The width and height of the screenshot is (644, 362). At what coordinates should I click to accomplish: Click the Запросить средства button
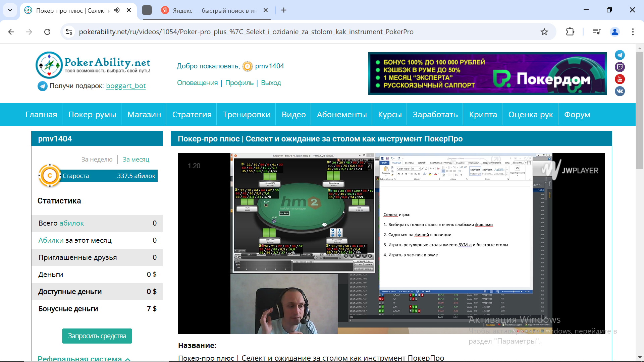97,336
